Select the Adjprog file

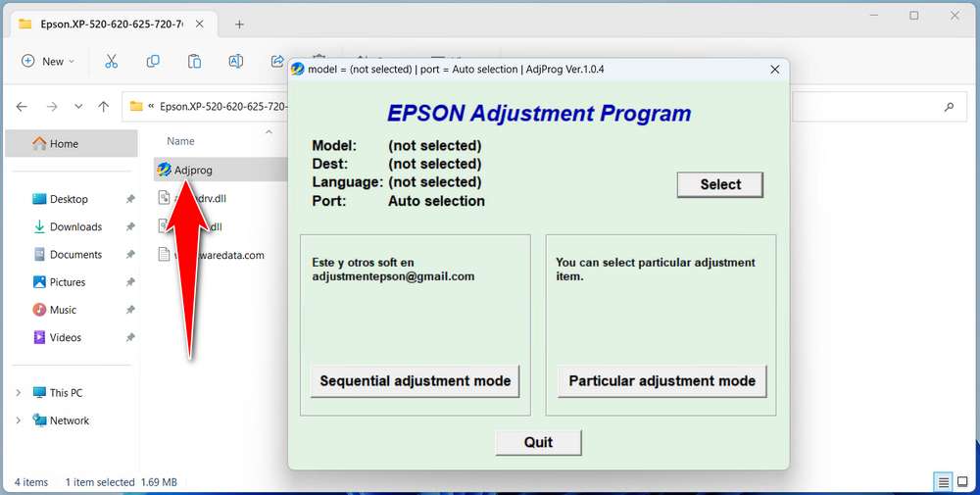[x=193, y=170]
